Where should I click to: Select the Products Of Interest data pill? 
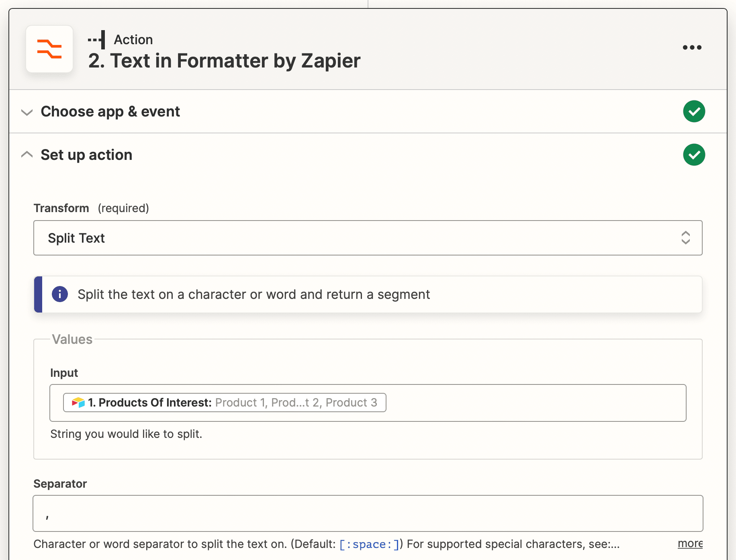pyautogui.click(x=224, y=402)
